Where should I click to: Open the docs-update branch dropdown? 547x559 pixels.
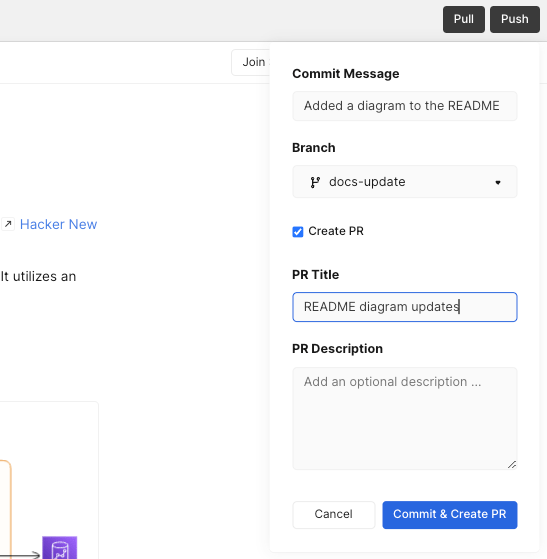click(405, 182)
